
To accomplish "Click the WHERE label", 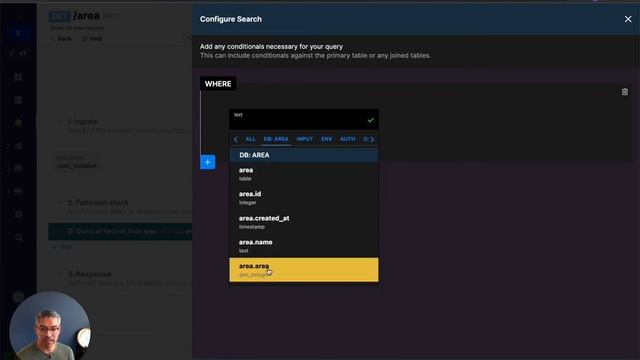I will pos(218,84).
